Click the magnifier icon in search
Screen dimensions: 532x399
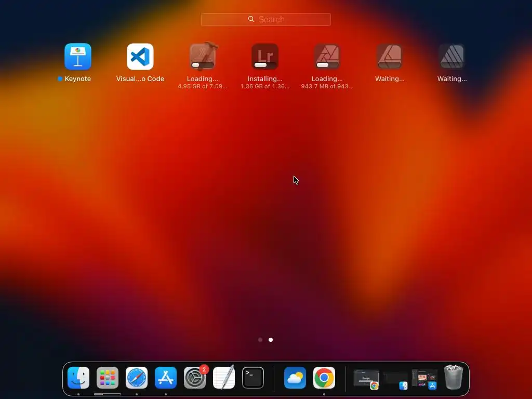coord(251,19)
